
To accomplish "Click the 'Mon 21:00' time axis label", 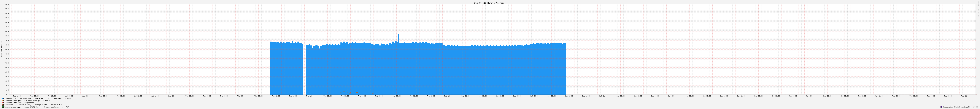I will 879,96.
